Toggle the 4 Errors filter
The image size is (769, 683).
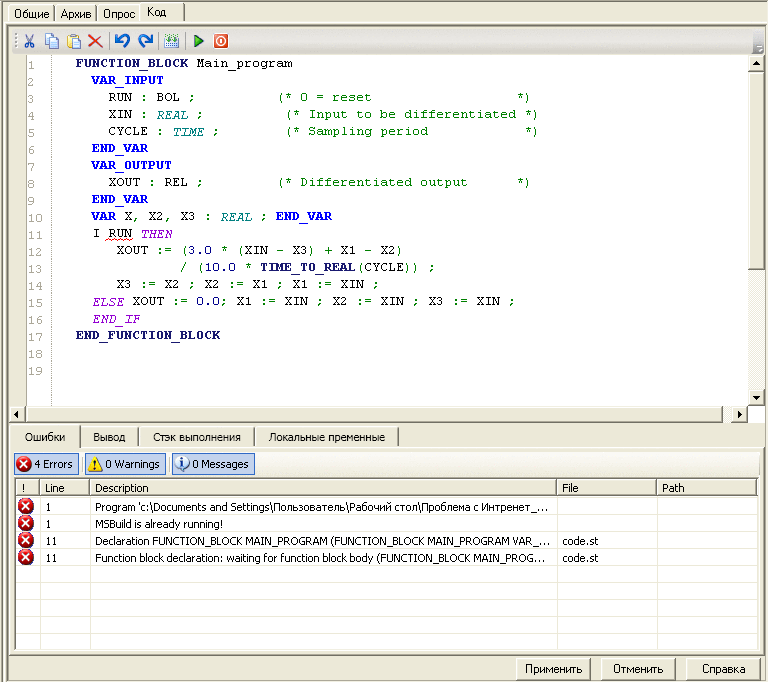[x=46, y=464]
